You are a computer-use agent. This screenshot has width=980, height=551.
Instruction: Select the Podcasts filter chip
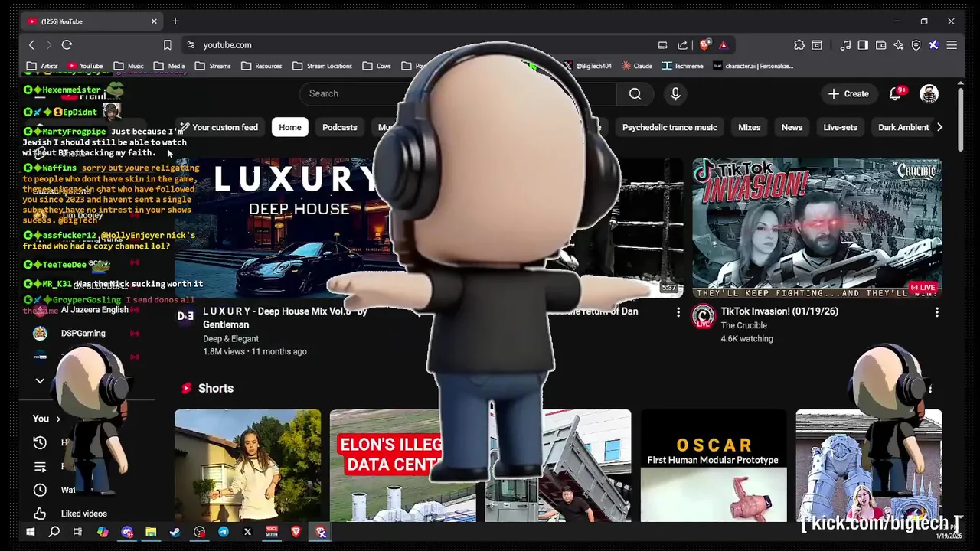[x=340, y=127]
